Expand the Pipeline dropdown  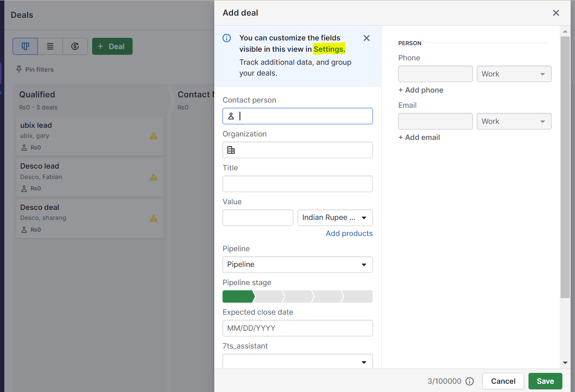pyautogui.click(x=297, y=265)
